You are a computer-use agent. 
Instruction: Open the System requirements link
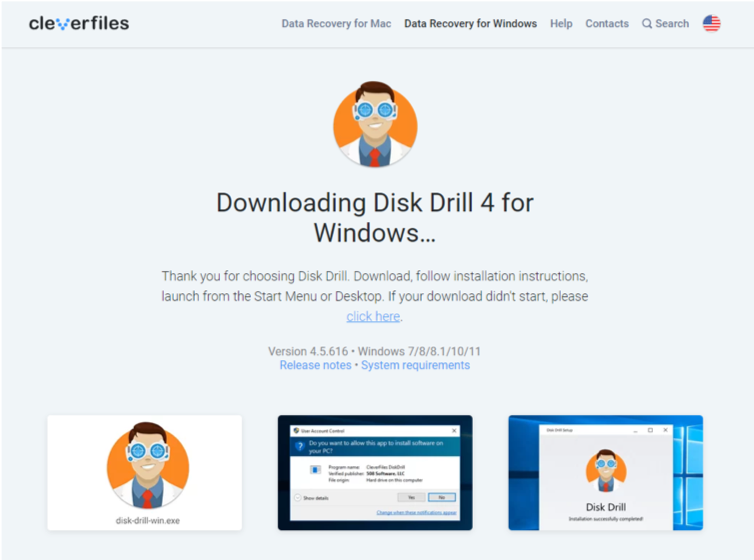click(x=415, y=365)
